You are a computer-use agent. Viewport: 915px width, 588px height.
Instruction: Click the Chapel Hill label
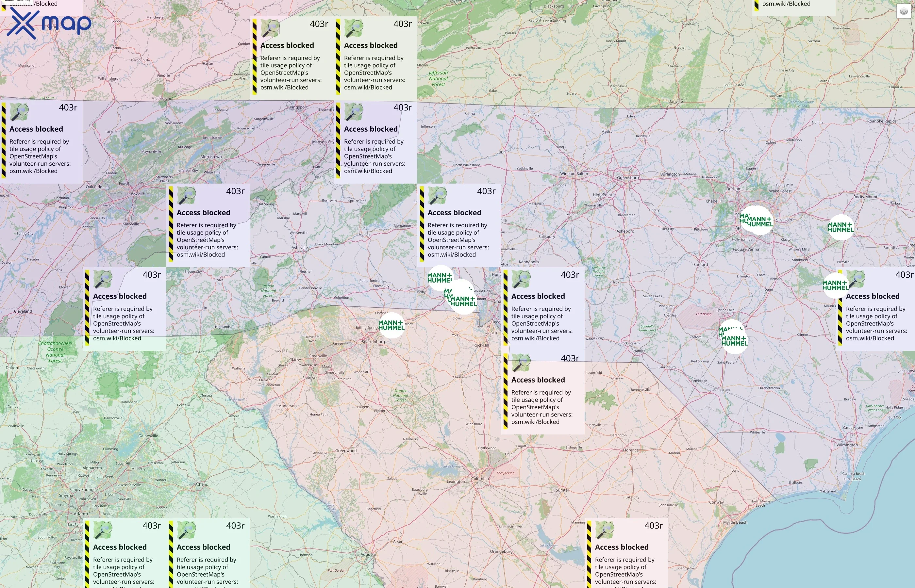click(716, 201)
